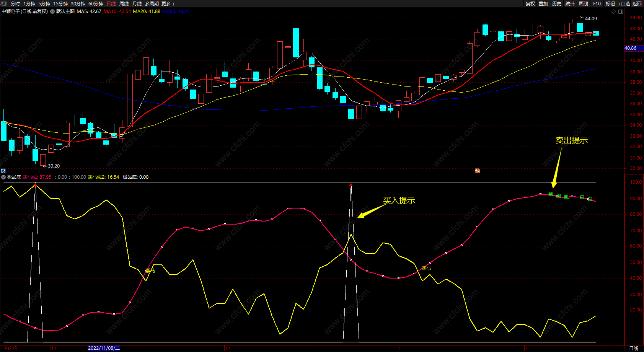The width and height of the screenshot is (644, 352).
Task: Expand the 极品底 indicator dropdown arrow
Action: point(3,177)
